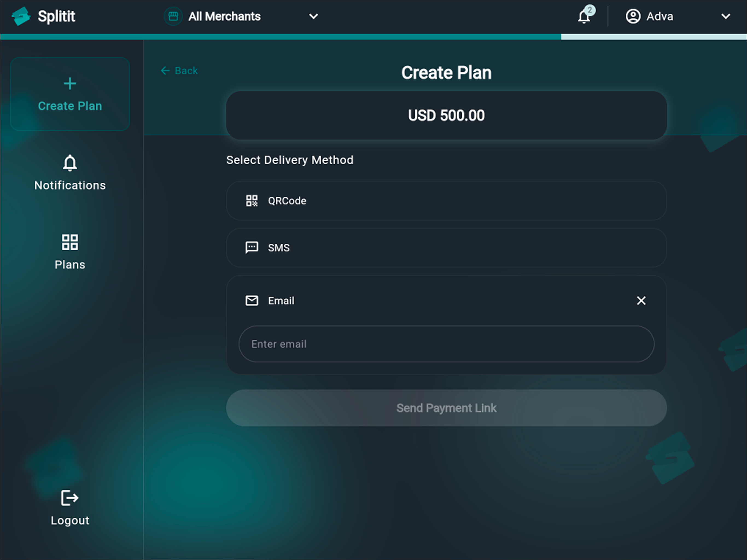747x560 pixels.
Task: Click the Splitit brand name
Action: pos(56,16)
